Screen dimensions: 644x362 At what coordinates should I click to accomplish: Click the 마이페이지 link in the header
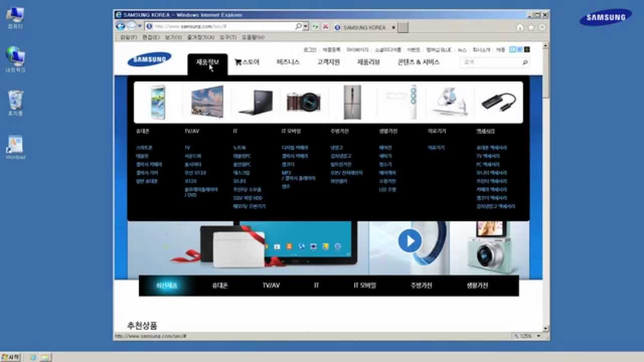[x=358, y=50]
